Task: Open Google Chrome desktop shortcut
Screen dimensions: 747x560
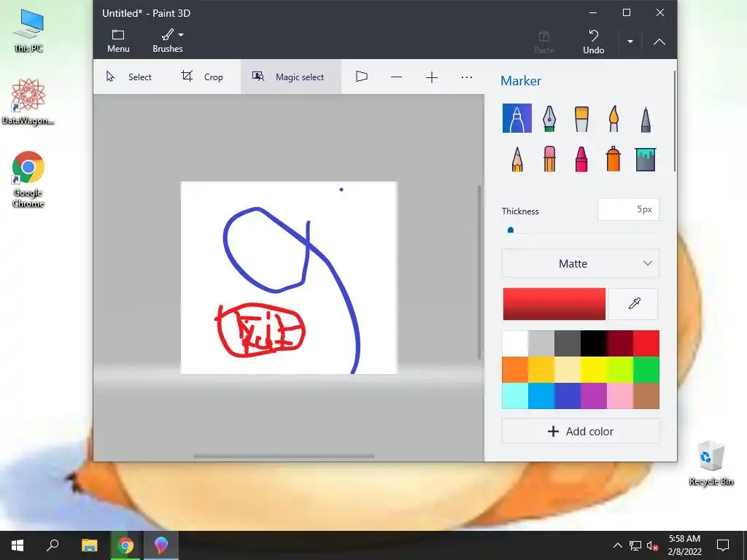Action: (28, 179)
